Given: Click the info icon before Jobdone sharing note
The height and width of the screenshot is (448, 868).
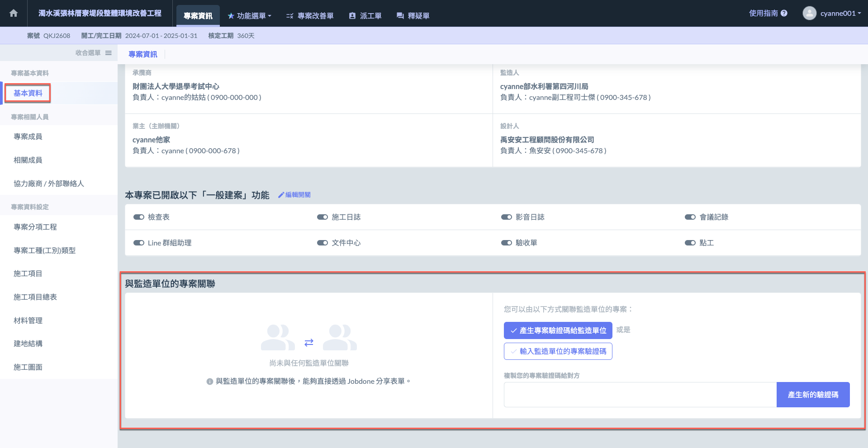Looking at the screenshot, I should 209,382.
